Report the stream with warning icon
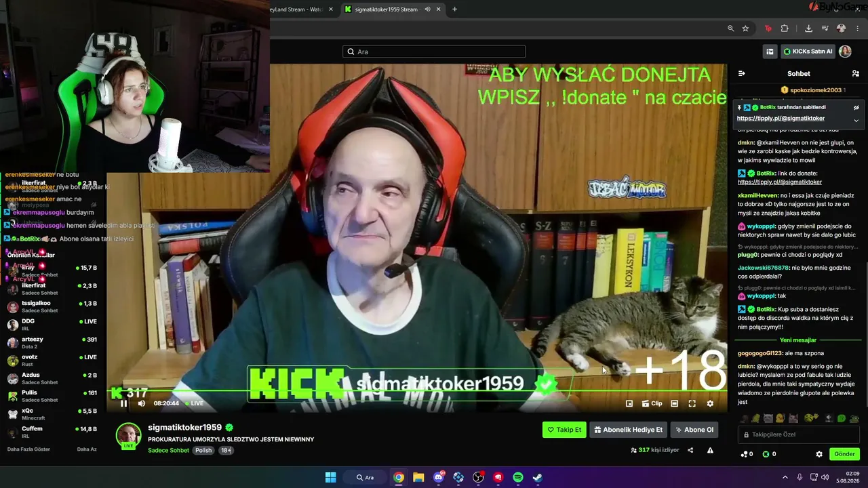 click(710, 450)
